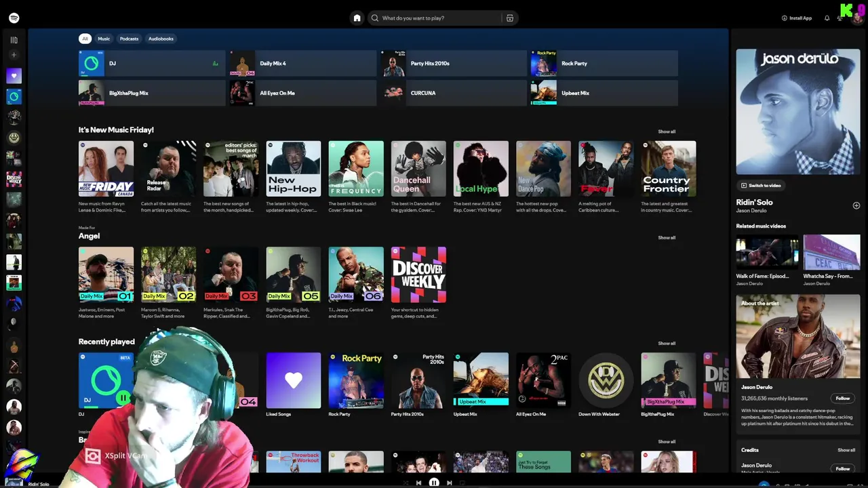
Task: Open Release Radar playlist card
Action: 169,169
